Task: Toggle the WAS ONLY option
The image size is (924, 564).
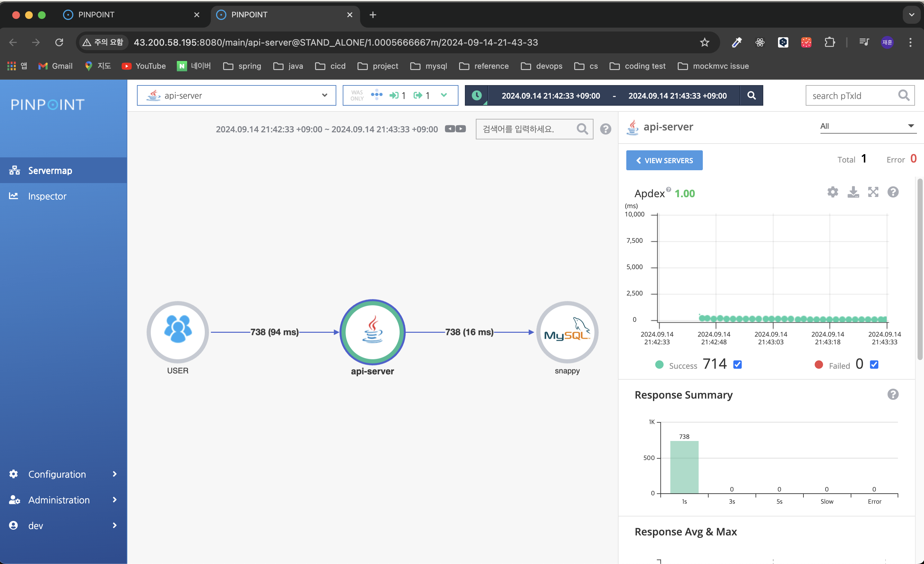Action: coord(357,96)
